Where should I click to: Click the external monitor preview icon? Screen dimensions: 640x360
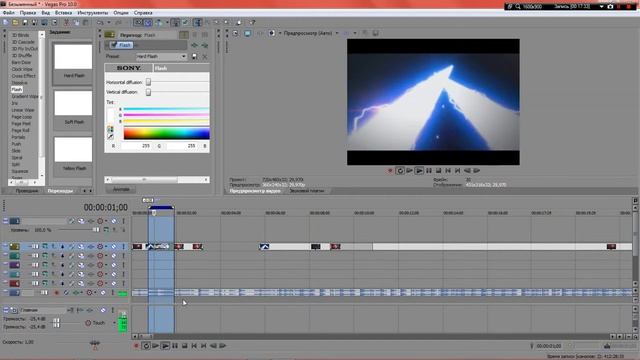click(x=247, y=33)
